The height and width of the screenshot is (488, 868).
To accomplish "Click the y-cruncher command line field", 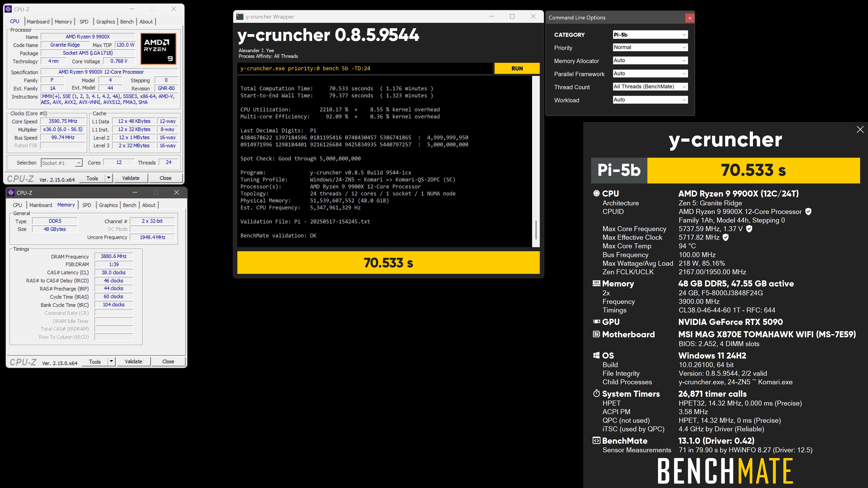I will pos(365,68).
